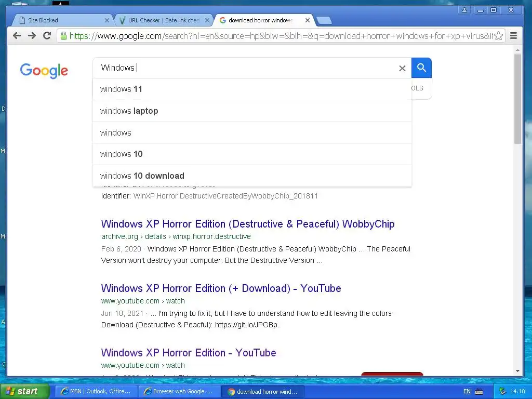This screenshot has height=399, width=532.
Task: Switch to the URL Checker tab
Action: 164,20
